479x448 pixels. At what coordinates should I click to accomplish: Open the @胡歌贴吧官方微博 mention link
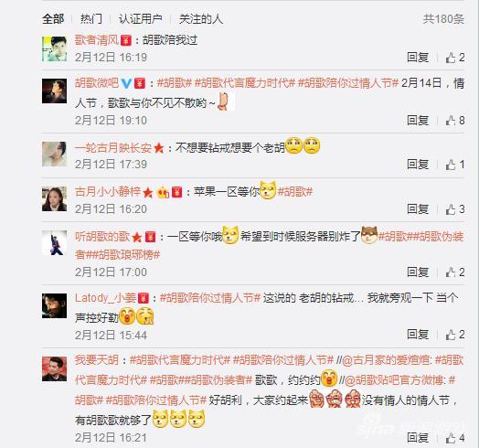(393, 380)
